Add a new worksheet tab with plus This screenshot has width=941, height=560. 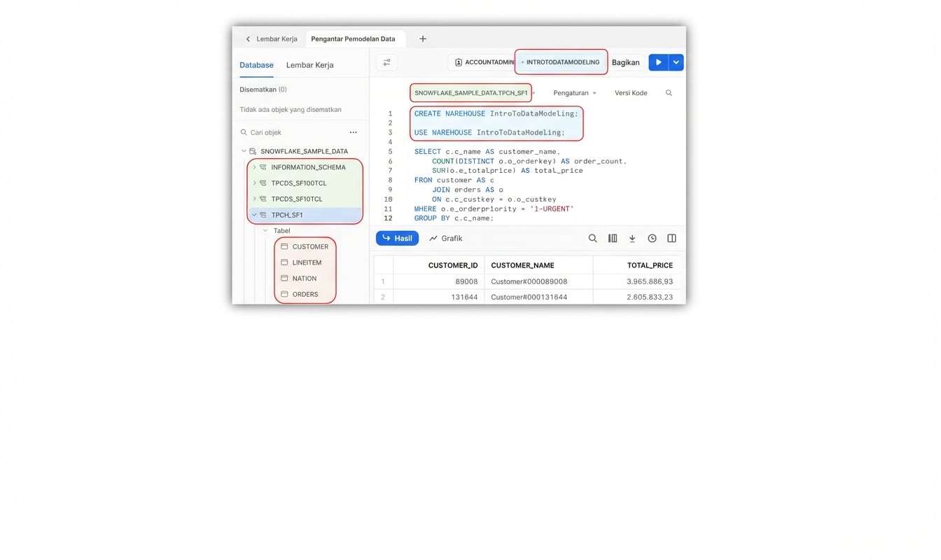point(423,39)
